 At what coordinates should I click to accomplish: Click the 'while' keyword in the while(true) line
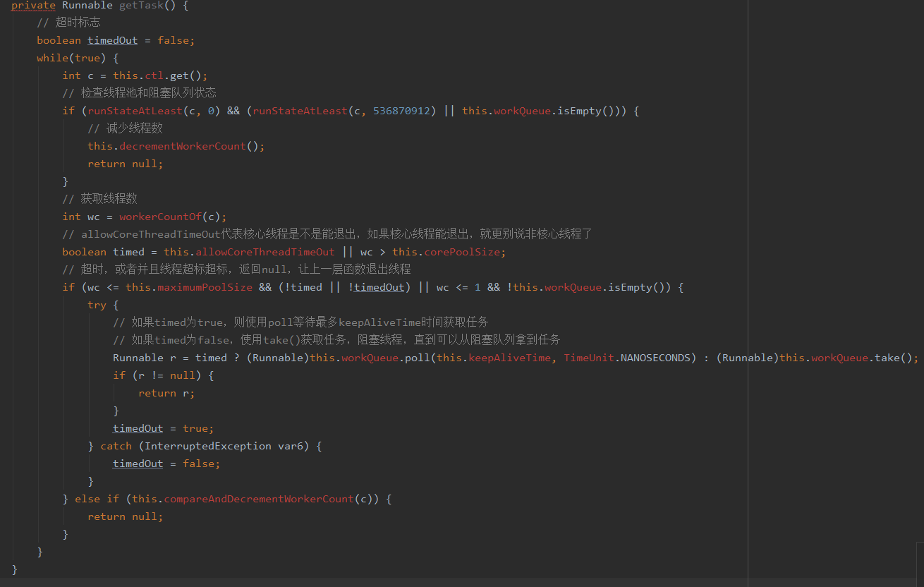pos(52,58)
